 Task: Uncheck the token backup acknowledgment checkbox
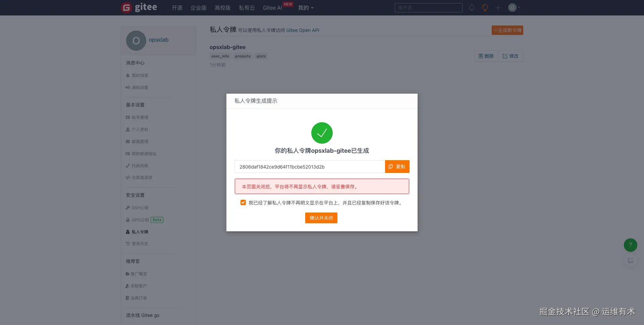(243, 202)
